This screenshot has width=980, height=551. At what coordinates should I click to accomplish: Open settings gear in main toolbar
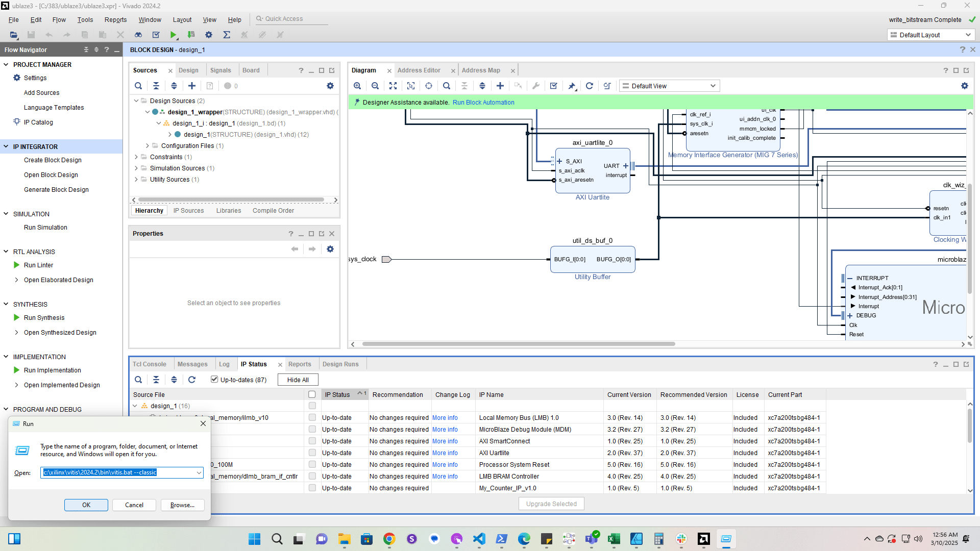(209, 35)
